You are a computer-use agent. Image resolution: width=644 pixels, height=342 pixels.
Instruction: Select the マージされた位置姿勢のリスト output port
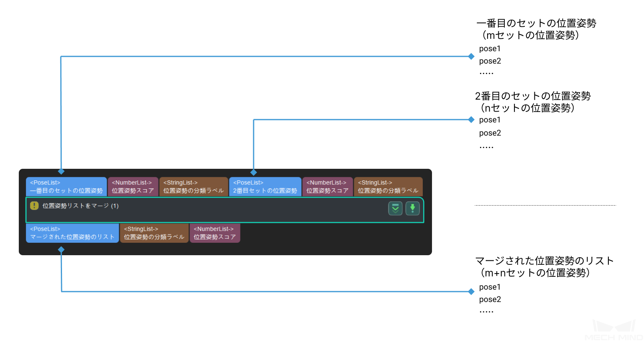72,233
